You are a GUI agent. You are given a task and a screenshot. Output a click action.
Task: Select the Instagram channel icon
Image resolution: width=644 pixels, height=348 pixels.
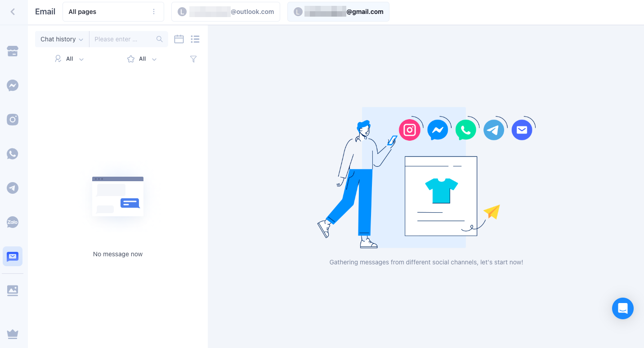(x=12, y=120)
